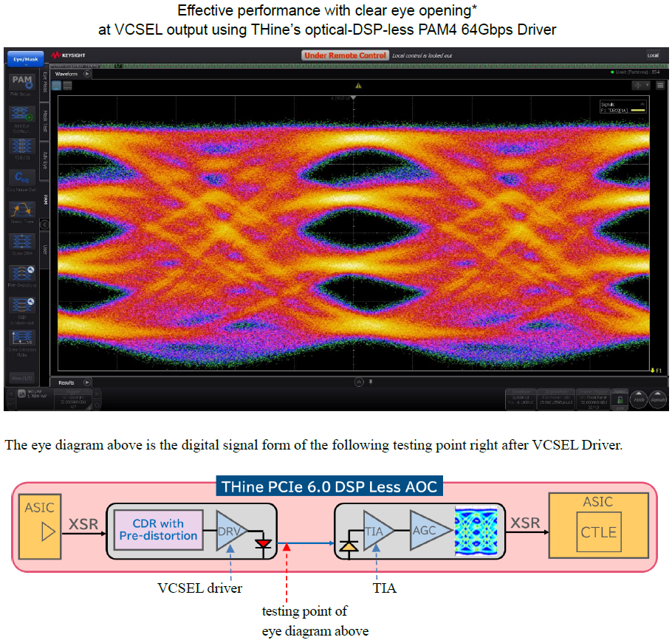
Task: Expand the Waveform panel arrow
Action: point(87,74)
